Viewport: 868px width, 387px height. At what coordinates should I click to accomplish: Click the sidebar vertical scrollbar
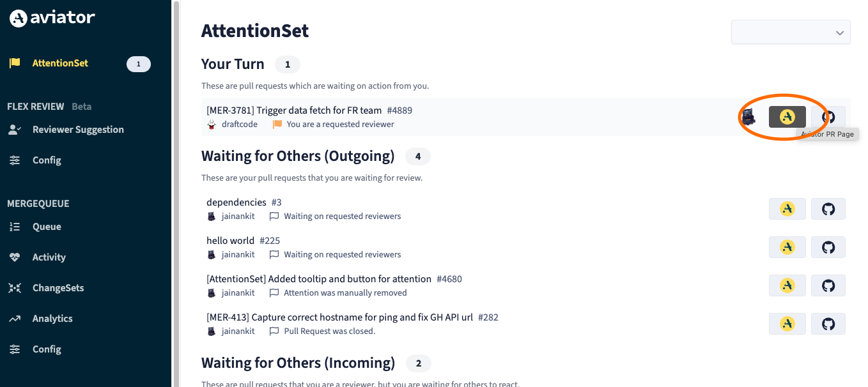pyautogui.click(x=176, y=192)
